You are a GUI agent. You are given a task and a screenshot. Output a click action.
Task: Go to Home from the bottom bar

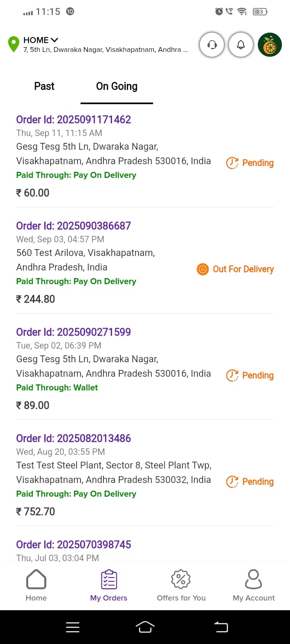tap(36, 585)
